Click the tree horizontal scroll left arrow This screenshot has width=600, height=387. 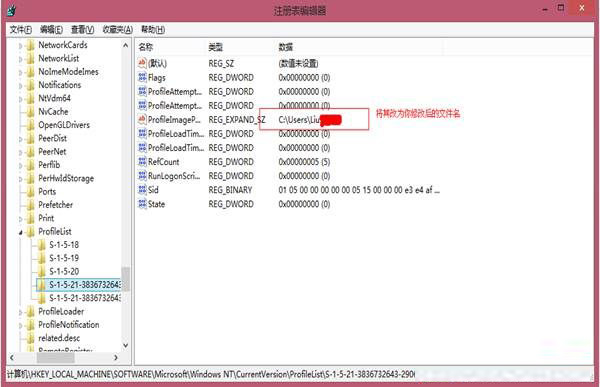[x=12, y=358]
